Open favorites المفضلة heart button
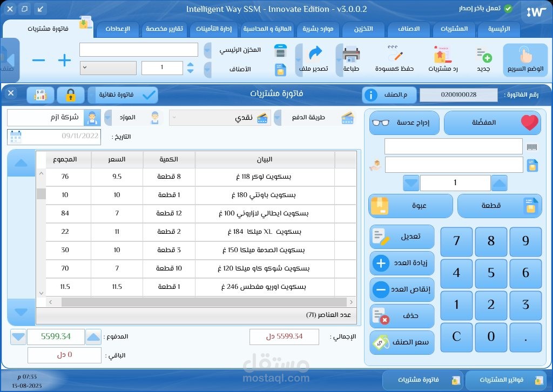553x392 pixels. coord(493,123)
